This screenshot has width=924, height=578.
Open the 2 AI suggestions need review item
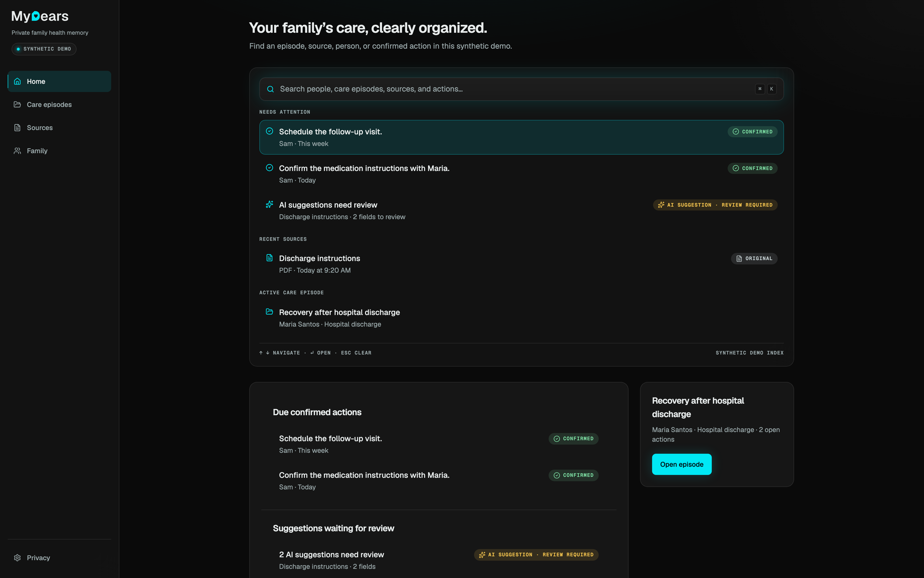tap(439, 560)
